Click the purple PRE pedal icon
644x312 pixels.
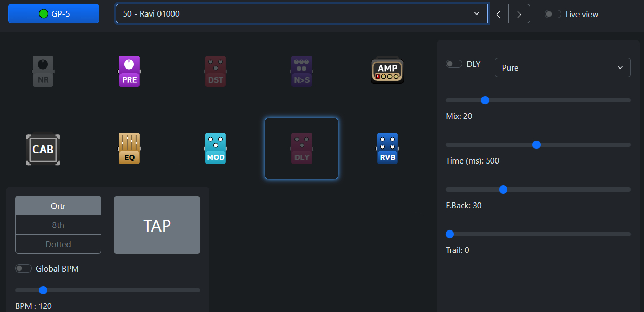129,71
